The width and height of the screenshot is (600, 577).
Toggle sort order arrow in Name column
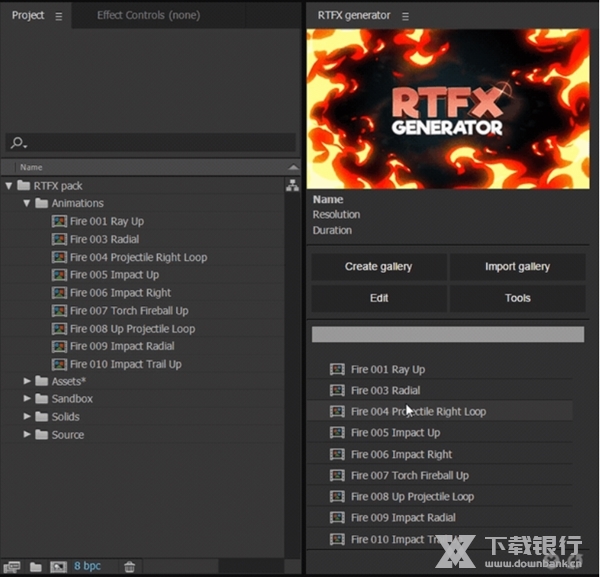pos(293,167)
